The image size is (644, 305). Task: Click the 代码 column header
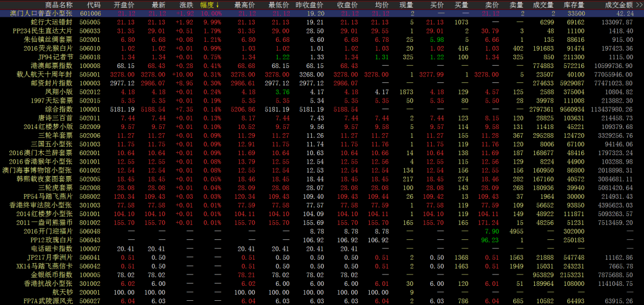pyautogui.click(x=93, y=5)
